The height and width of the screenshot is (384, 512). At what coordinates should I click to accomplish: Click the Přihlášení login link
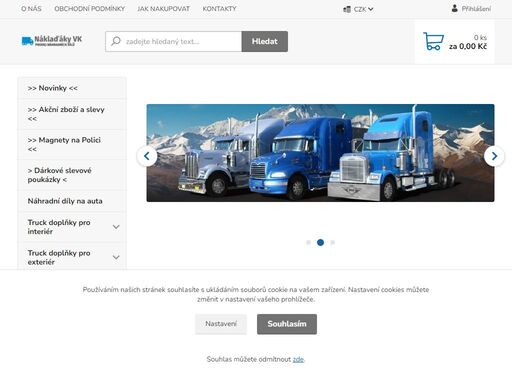[476, 9]
